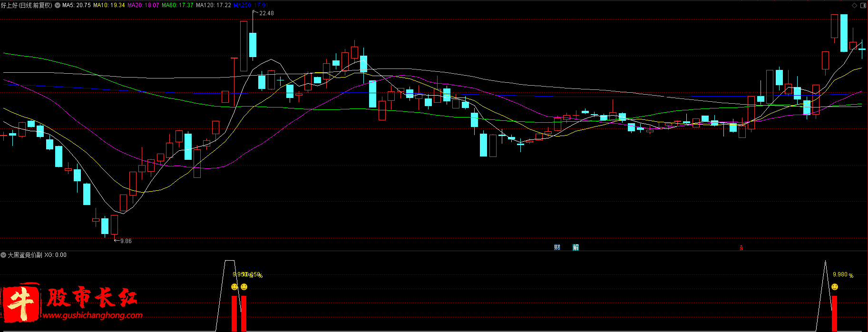This screenshot has height=332, width=868.
Task: Click the 9.980 % signal label
Action: pyautogui.click(x=843, y=275)
